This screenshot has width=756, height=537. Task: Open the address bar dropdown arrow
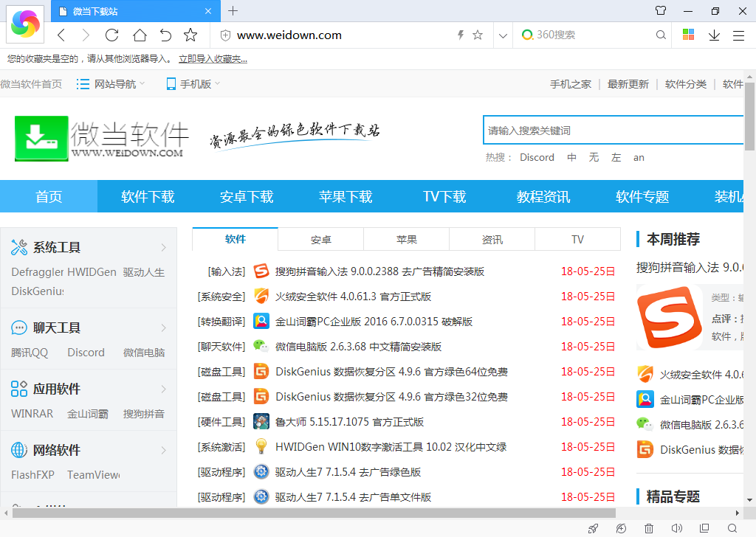coord(503,35)
